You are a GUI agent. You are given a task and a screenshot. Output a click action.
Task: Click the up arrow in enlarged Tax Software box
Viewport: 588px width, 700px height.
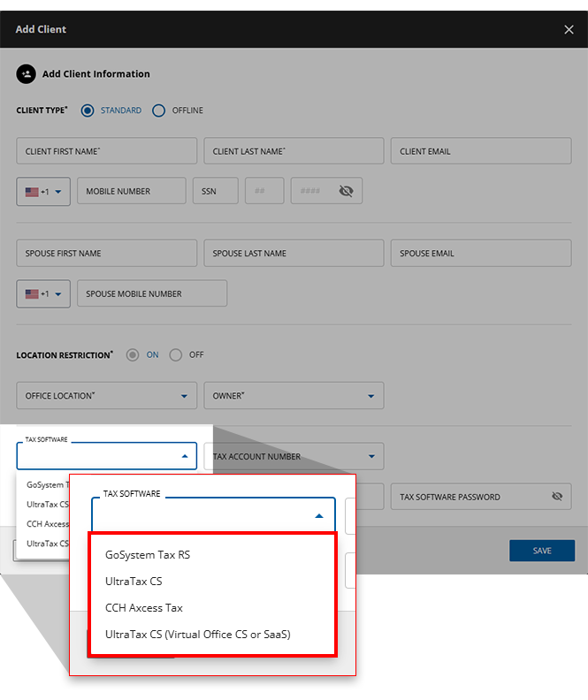click(x=319, y=515)
